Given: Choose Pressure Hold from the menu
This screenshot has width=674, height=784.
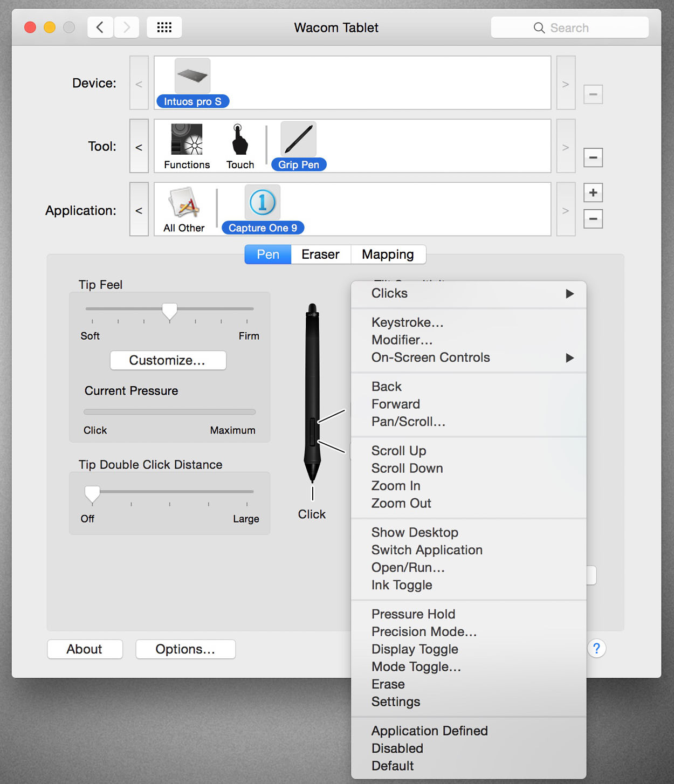Looking at the screenshot, I should 469,614.
